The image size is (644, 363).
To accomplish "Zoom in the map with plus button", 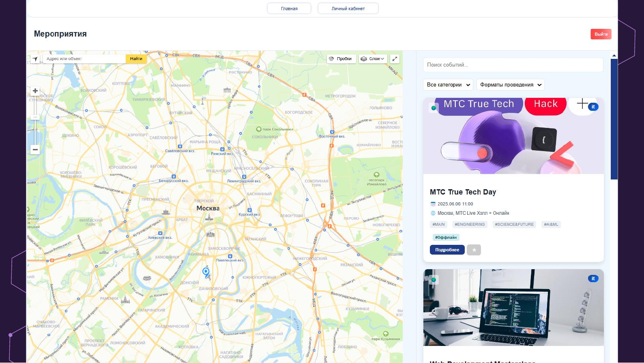I will (35, 91).
